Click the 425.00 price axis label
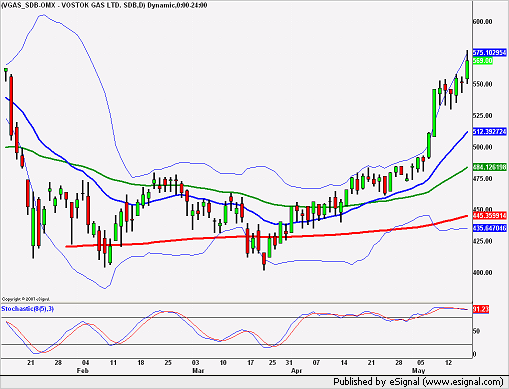Image resolution: width=509 pixels, height=389 pixels. 482,241
